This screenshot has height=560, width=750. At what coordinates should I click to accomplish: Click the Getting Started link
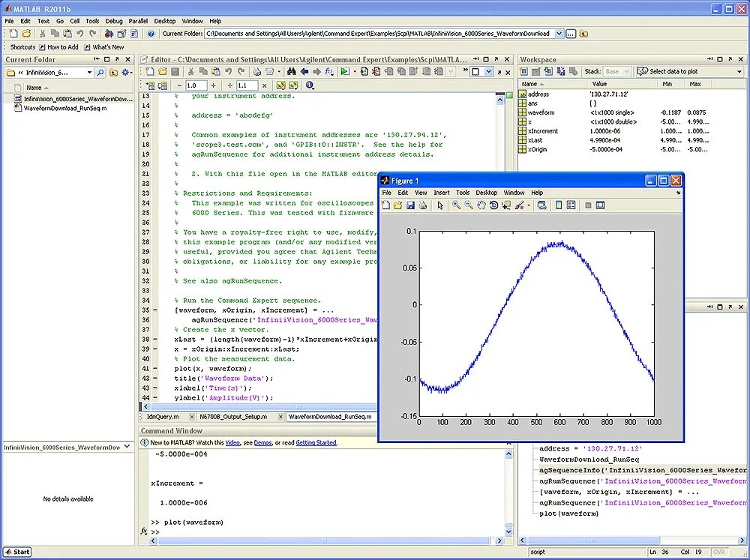click(316, 443)
